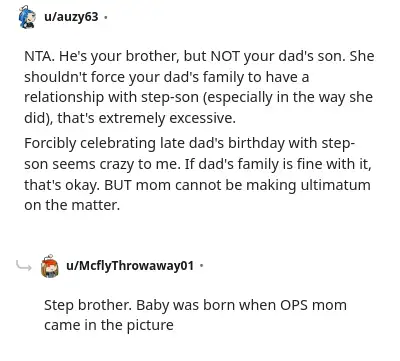
Task: Click the curved reply-thread arrow icon
Action: pos(24,266)
